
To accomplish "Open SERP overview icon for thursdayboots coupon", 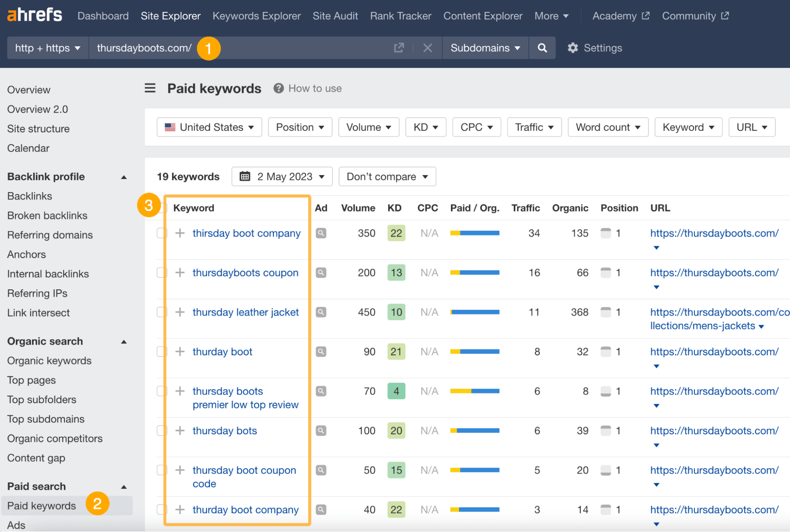I will 321,272.
